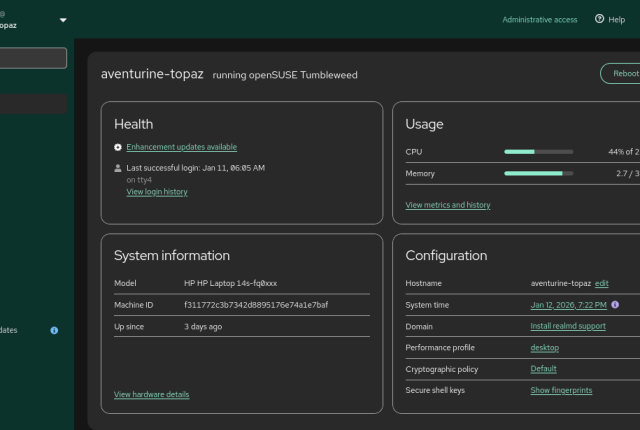
Task: Show SSH key fingerprints
Action: (x=561, y=390)
